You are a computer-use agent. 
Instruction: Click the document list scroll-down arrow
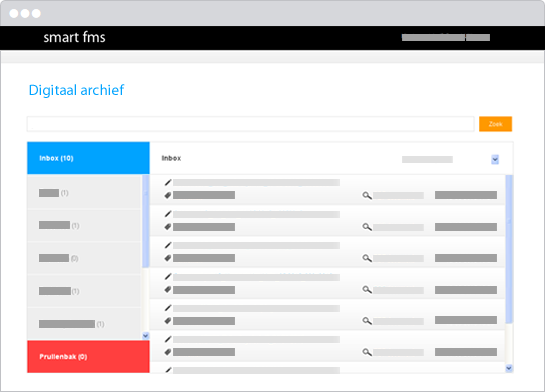tap(509, 368)
